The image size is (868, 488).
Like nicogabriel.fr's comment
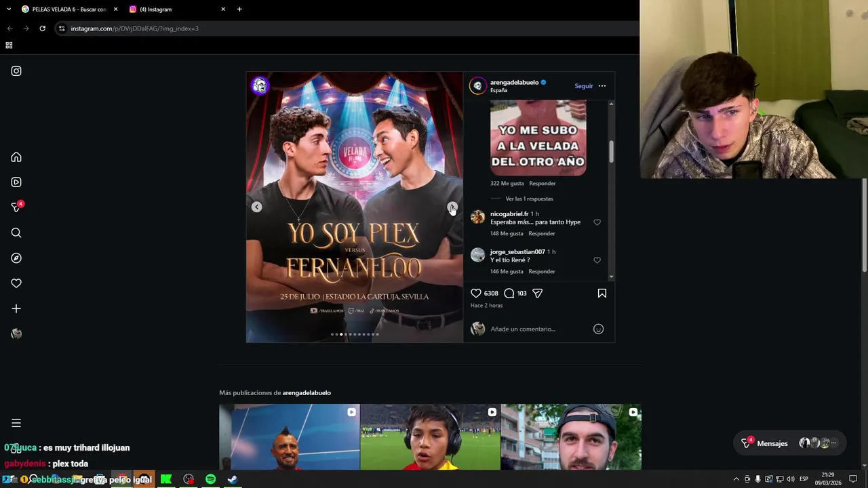pyautogui.click(x=597, y=222)
